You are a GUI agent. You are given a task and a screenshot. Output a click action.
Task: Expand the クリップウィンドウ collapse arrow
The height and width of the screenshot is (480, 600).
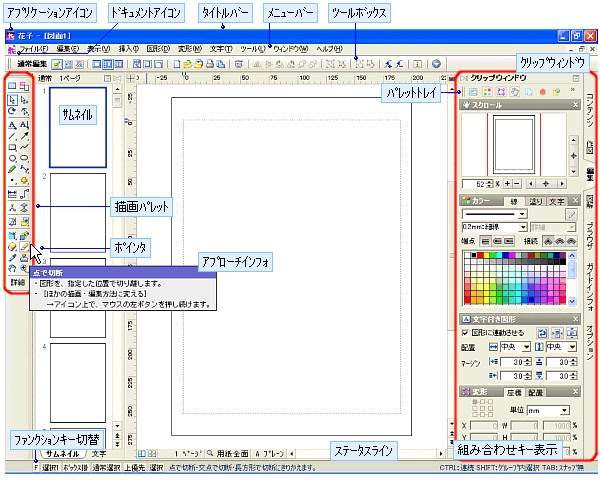tap(464, 78)
